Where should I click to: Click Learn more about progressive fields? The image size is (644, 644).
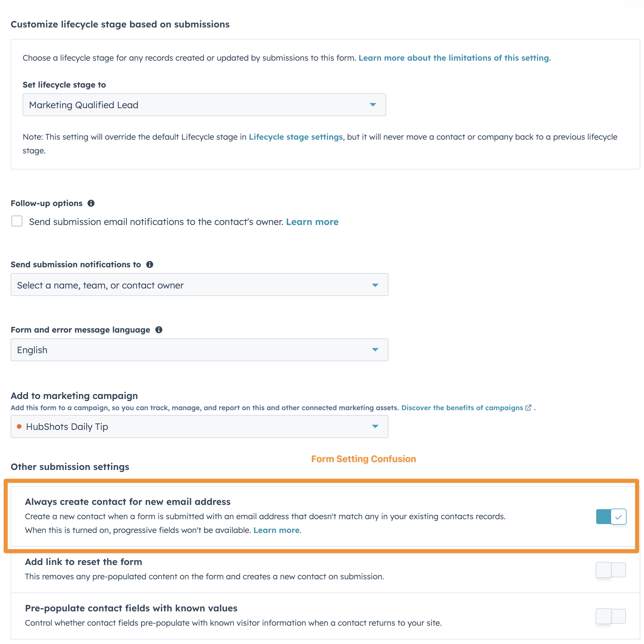(276, 530)
